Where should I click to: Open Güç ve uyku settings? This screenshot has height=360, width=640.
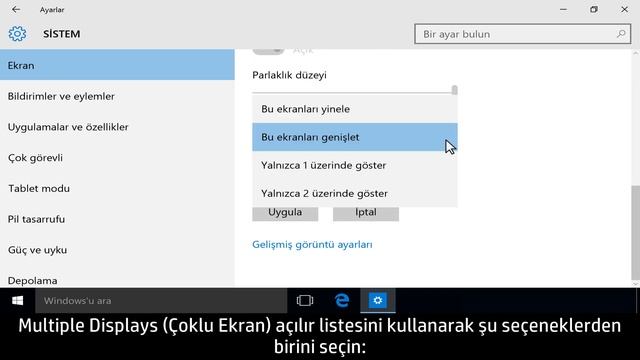point(117,250)
